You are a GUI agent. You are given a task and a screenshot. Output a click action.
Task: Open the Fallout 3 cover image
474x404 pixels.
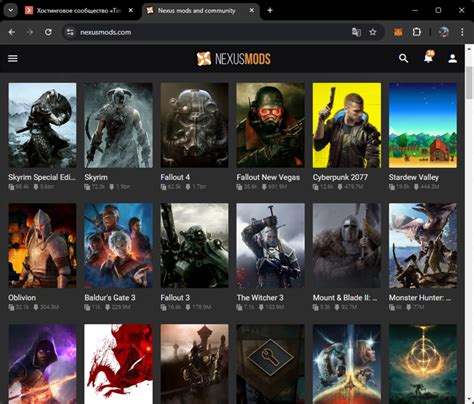(x=194, y=246)
